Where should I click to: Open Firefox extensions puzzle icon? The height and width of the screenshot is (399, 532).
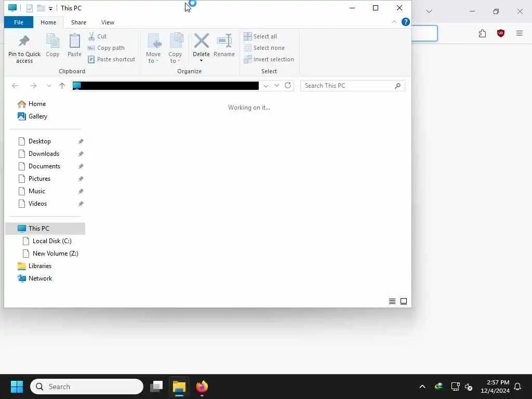[482, 33]
